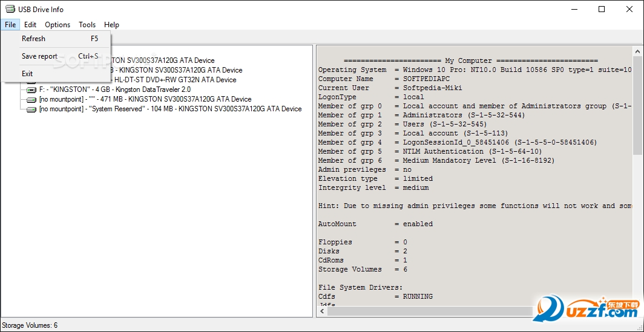Screen dimensions: 644x332
Task: Click Exit in the File menu
Action: 27,74
